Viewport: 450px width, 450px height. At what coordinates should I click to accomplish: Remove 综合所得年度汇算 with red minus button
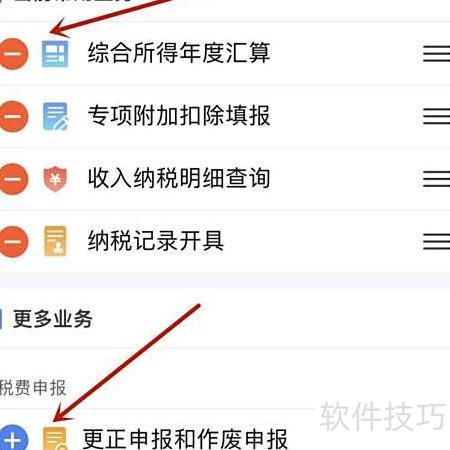coord(13,54)
